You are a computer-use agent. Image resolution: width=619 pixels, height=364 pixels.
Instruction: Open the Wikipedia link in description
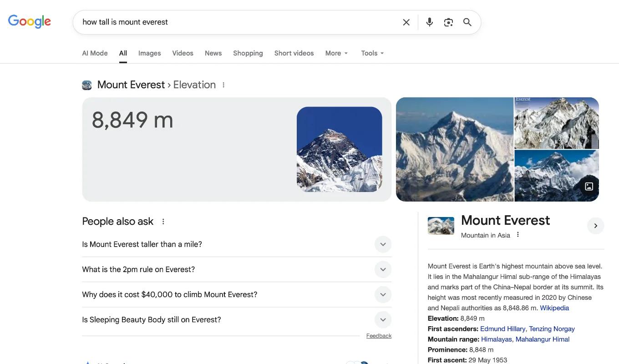[554, 308]
